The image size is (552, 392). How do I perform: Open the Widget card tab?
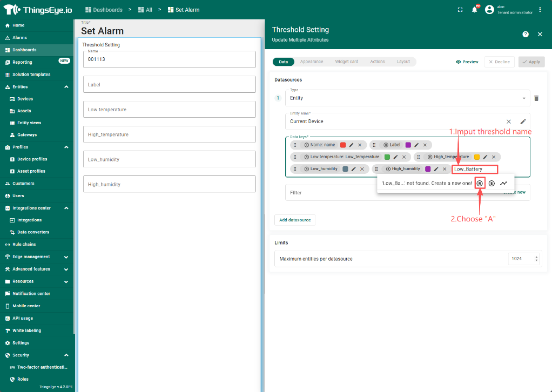[346, 62]
